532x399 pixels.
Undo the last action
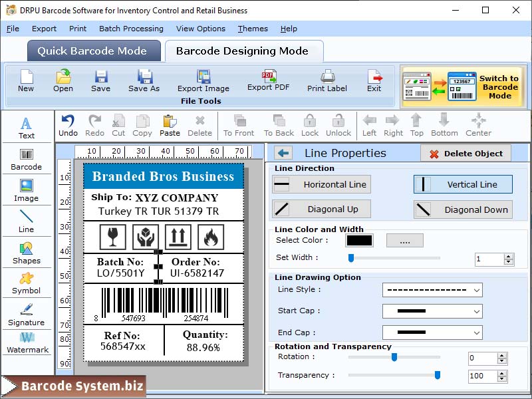pyautogui.click(x=68, y=126)
